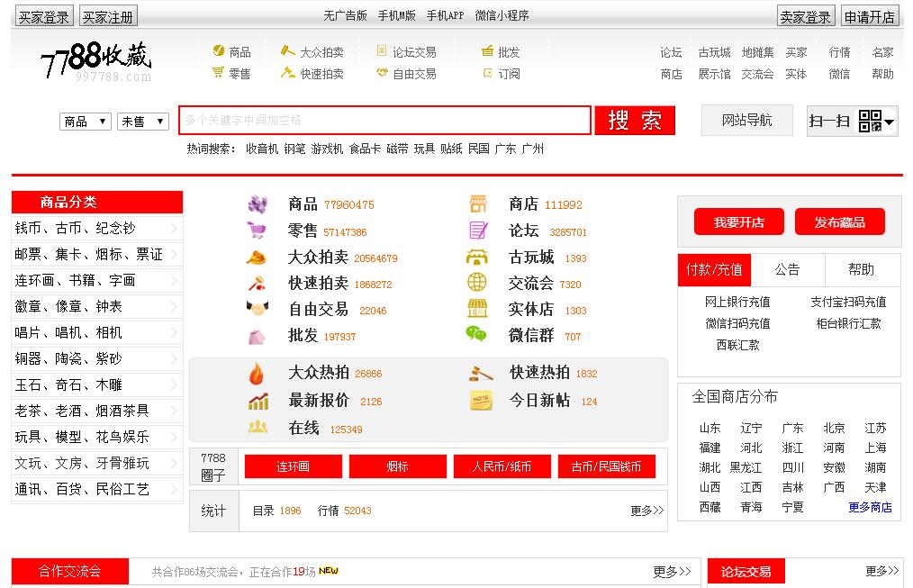
Task: Click the flame icon next to 大众热拍
Action: [x=258, y=373]
